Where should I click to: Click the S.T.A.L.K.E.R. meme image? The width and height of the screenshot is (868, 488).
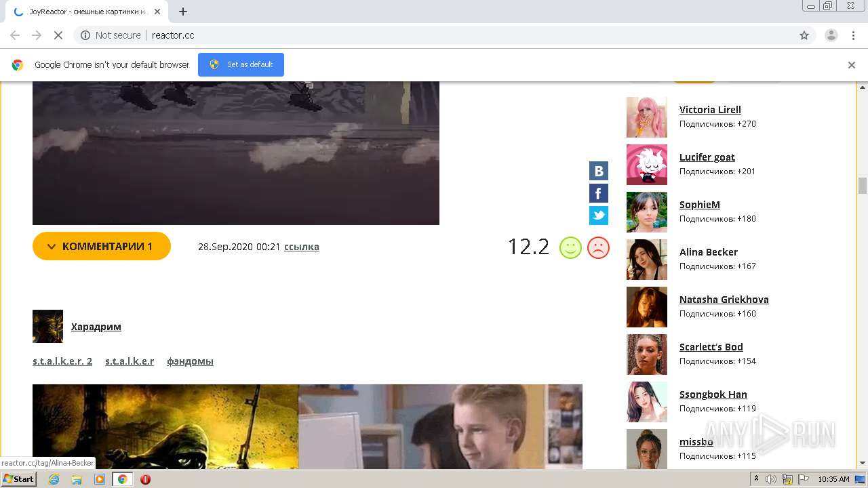[x=307, y=426]
